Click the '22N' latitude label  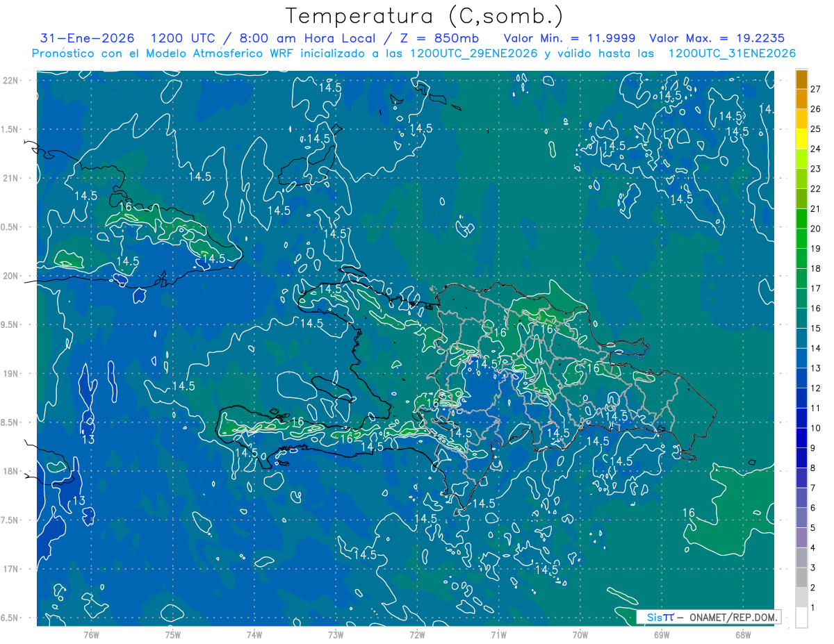pos(10,80)
